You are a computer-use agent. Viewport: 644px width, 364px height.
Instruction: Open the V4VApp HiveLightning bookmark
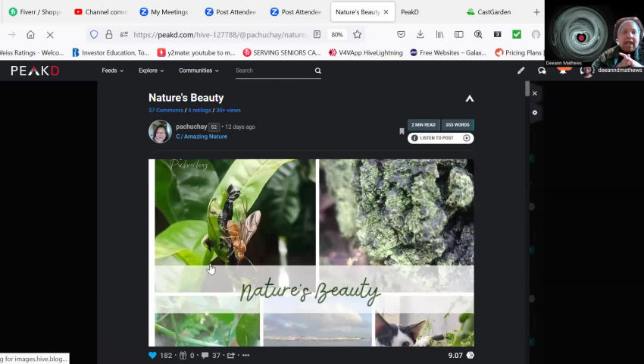tap(365, 52)
